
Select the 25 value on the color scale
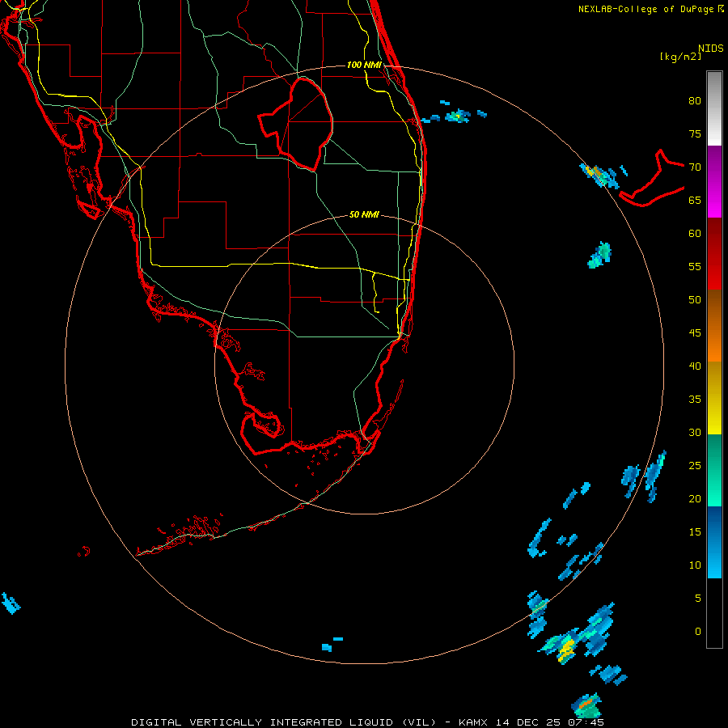[695, 466]
